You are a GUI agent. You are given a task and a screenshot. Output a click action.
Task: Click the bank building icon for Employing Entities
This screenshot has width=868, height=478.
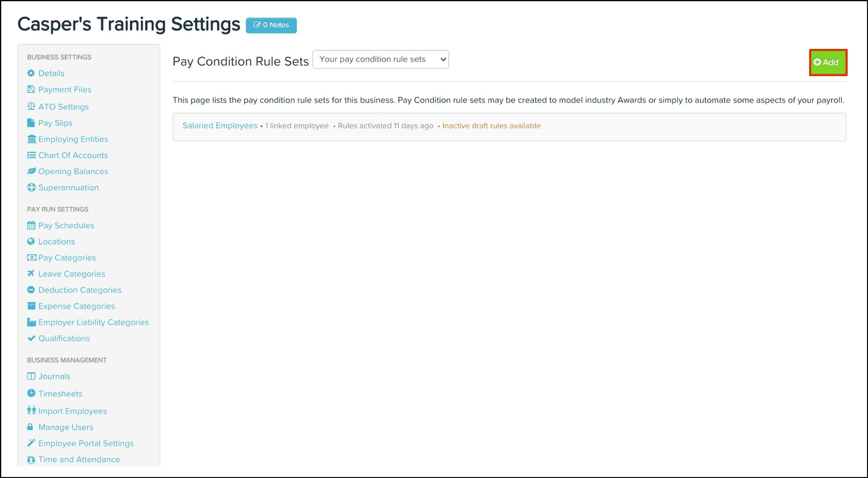[x=31, y=139]
